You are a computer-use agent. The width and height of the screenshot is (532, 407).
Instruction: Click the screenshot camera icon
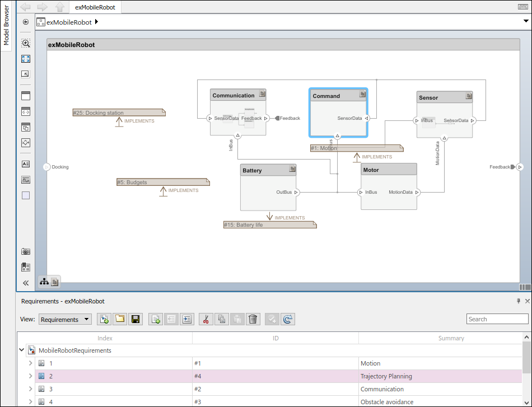pos(26,251)
